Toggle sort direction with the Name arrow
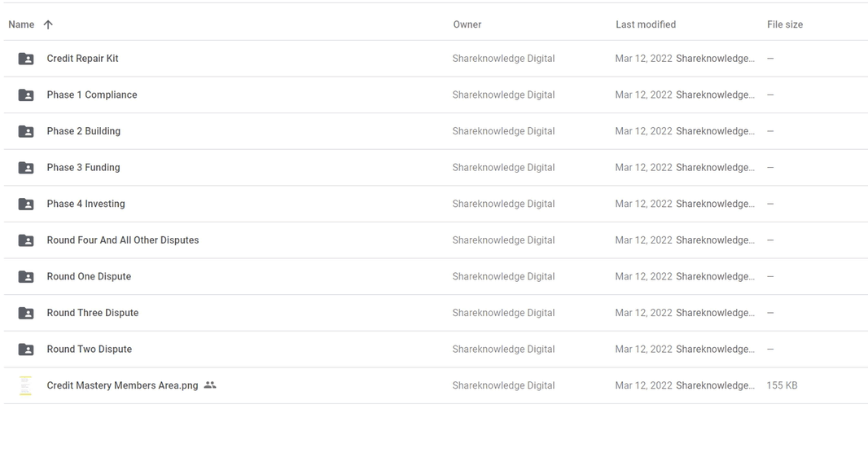 [48, 24]
